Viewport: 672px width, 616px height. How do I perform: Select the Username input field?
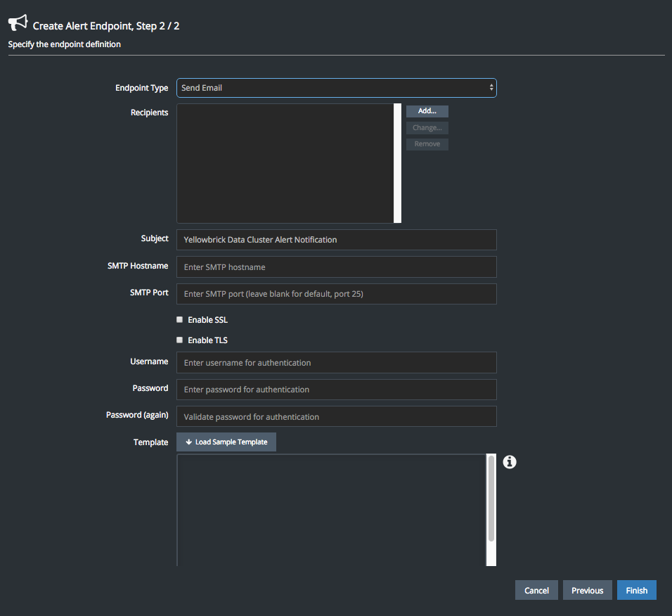[336, 363]
